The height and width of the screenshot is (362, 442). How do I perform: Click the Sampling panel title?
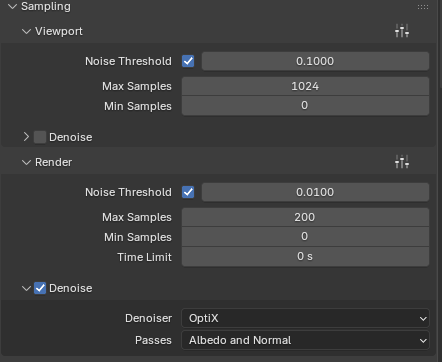click(x=46, y=6)
